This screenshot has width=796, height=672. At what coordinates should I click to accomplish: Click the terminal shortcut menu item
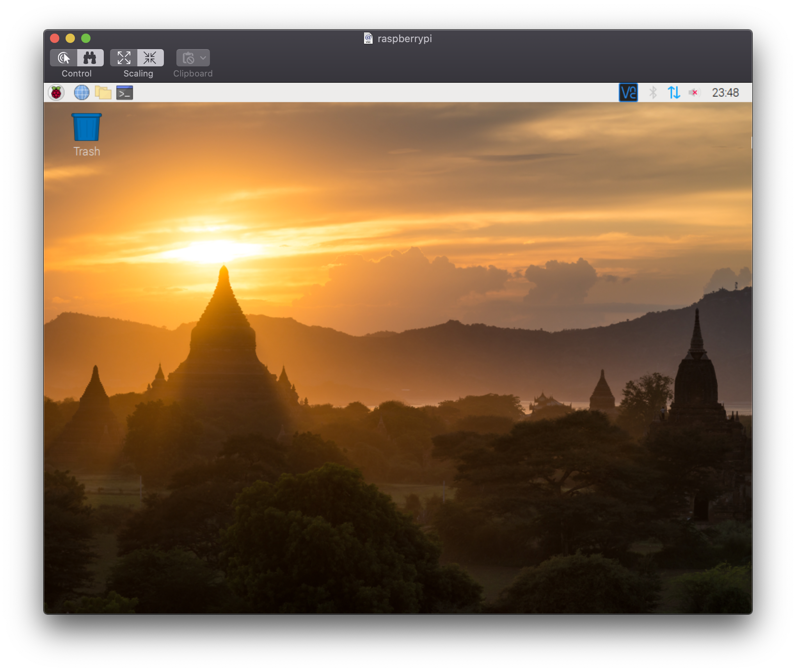pyautogui.click(x=126, y=92)
